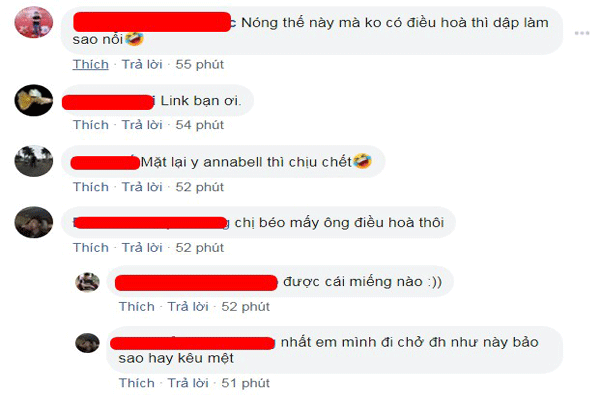Click small avatar on 'được cái miếng nào' reply
Viewport: 600px width, 400px height.
(87, 282)
